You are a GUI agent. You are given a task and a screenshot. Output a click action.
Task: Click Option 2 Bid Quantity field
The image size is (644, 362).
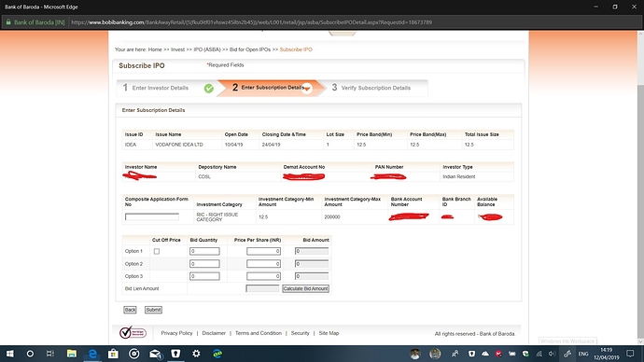204,263
